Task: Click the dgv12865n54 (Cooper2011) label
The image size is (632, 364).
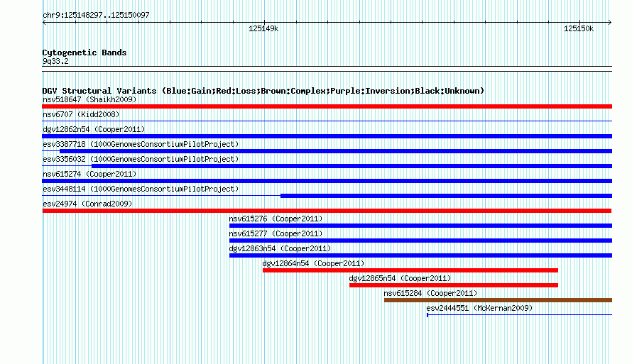Action: point(401,278)
